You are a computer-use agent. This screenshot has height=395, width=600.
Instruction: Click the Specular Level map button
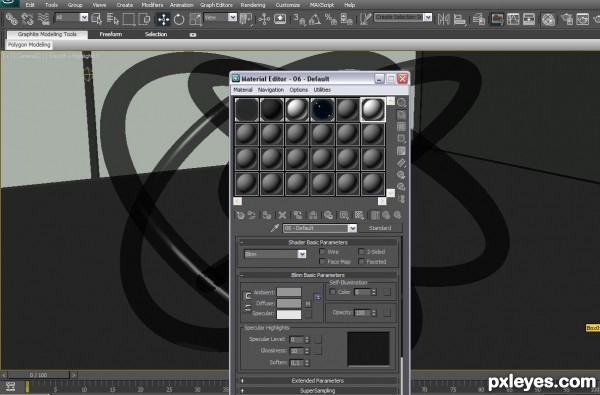318,339
